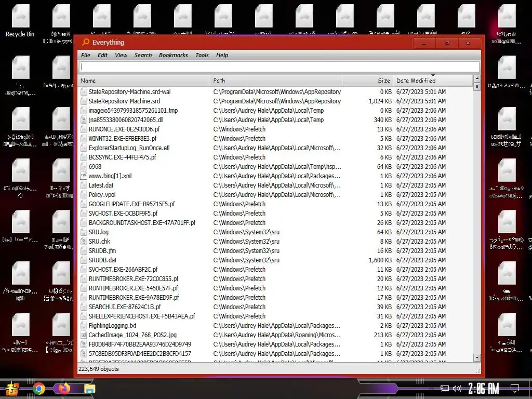Viewport: 532px width, 399px height.
Task: Select the RUNTIMEBROKER.EXE-5450E57F.pf filename
Action: point(133,288)
